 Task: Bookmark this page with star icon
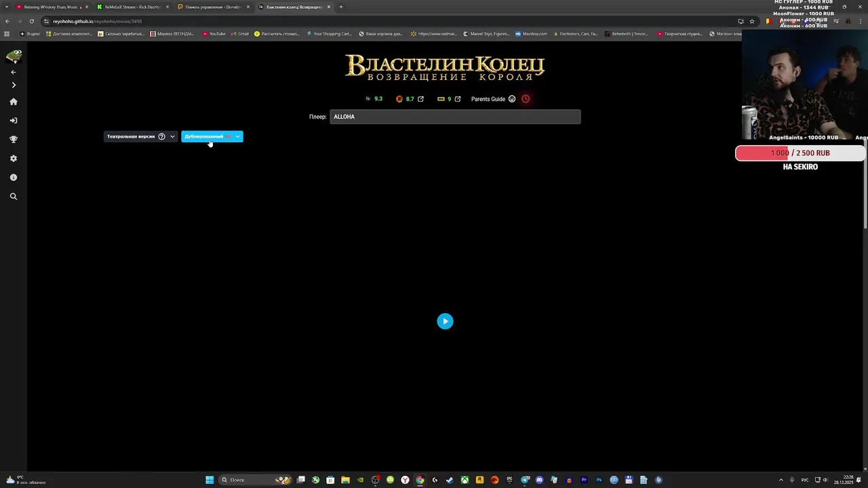[751, 21]
